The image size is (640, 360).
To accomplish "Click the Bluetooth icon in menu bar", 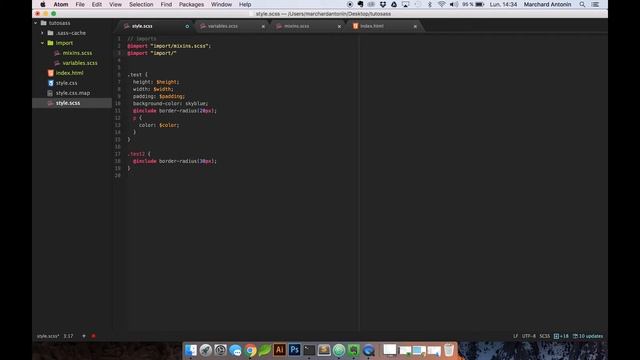I will click(x=429, y=4).
